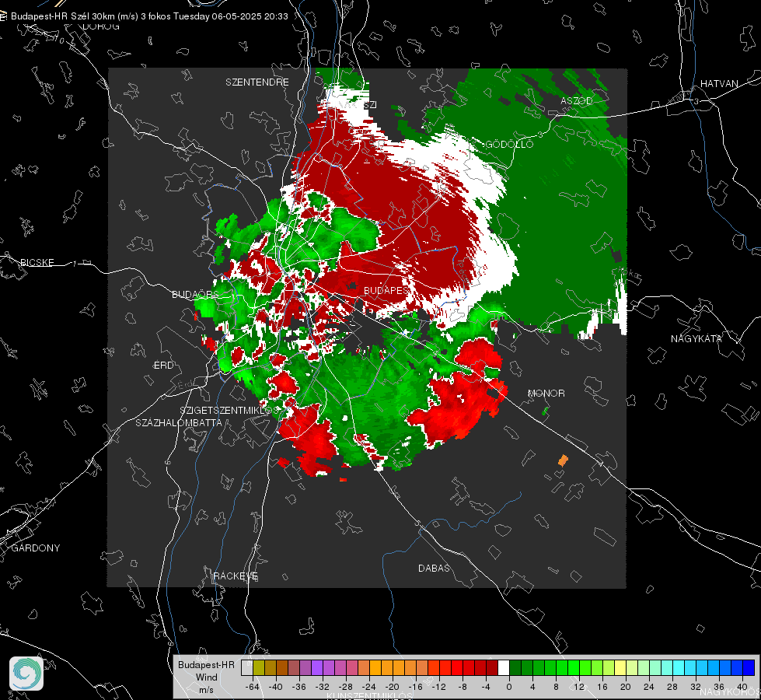Screen dimensions: 761x700
Task: Click the ÉRD town label
Action: click(163, 366)
